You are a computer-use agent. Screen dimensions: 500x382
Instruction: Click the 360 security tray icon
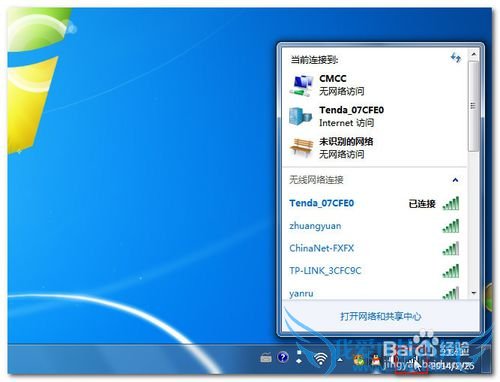tap(359, 360)
